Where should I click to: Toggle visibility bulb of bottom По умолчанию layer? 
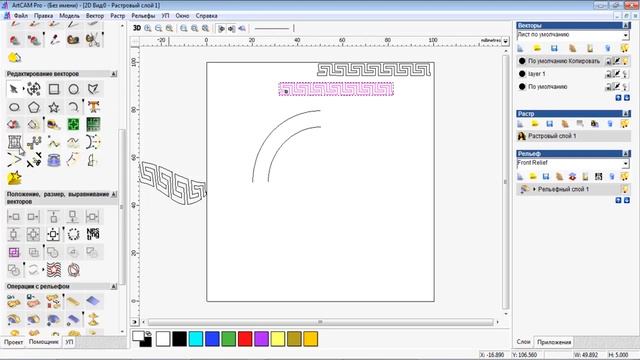click(625, 87)
